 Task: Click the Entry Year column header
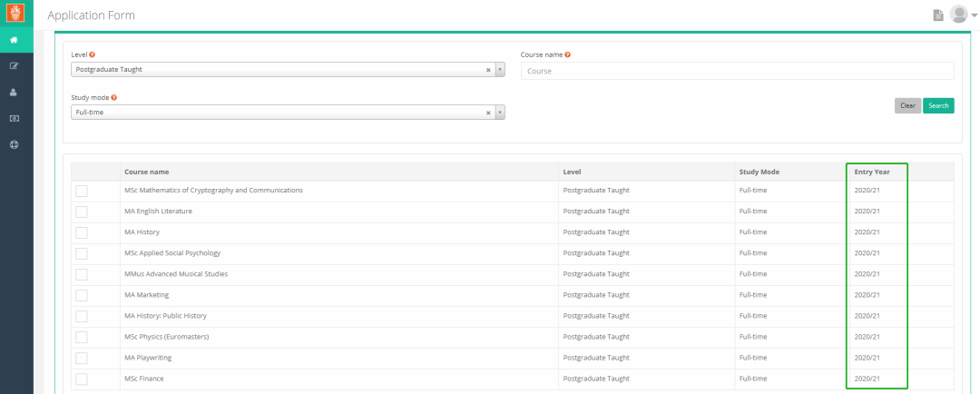point(872,172)
